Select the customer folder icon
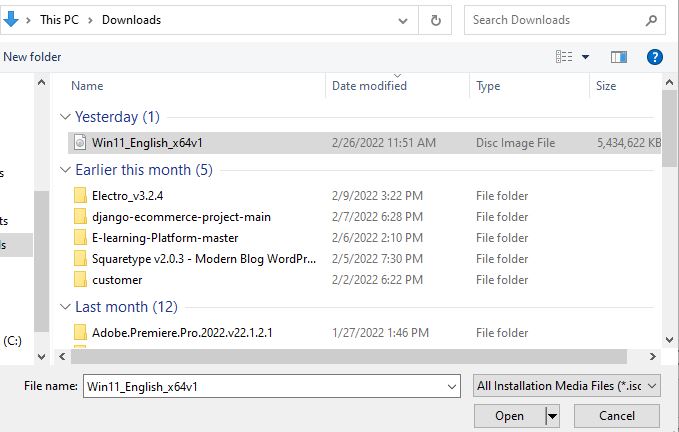Viewport: 679px width, 432px height. pos(80,280)
